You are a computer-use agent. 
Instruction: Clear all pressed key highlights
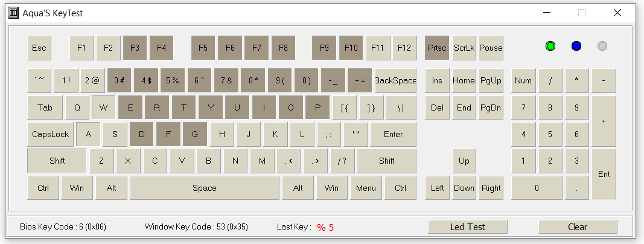point(578,226)
